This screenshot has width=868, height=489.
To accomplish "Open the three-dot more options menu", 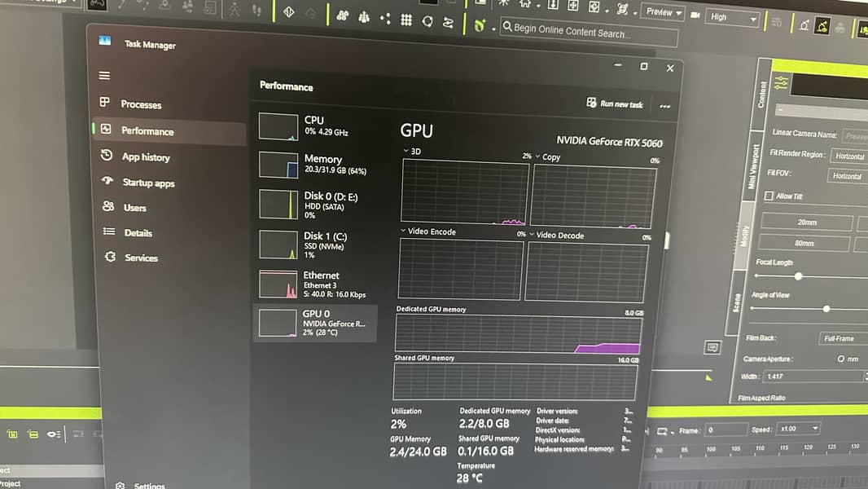I will [664, 106].
